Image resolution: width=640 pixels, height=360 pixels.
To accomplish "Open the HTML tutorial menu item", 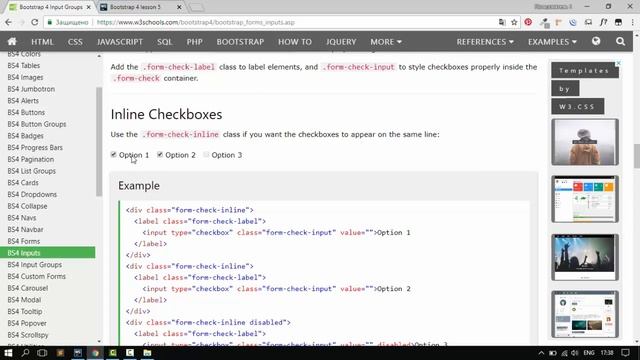I will point(42,42).
